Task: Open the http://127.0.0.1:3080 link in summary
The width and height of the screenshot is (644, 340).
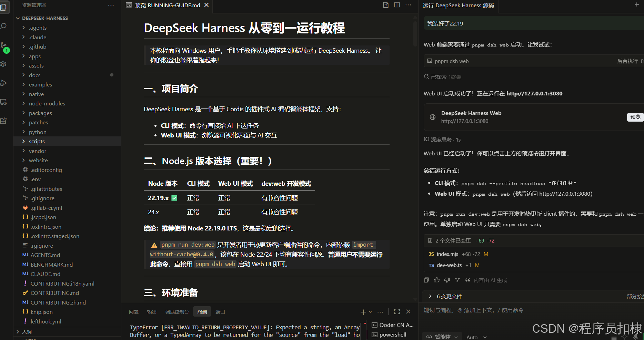Action: pos(565,194)
